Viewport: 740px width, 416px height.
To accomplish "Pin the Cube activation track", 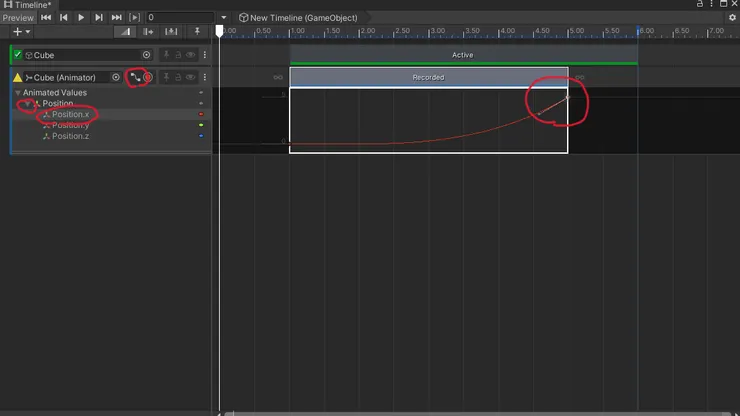I will click(166, 55).
